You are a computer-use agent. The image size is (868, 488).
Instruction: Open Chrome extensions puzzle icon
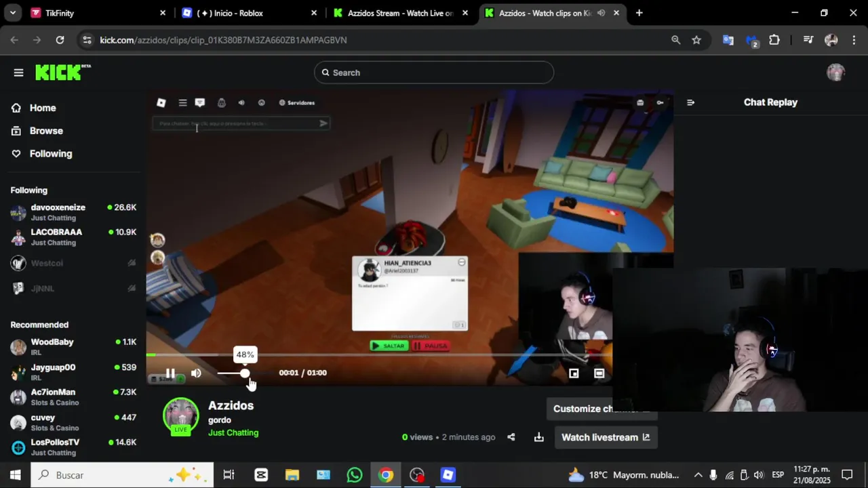[x=774, y=40]
